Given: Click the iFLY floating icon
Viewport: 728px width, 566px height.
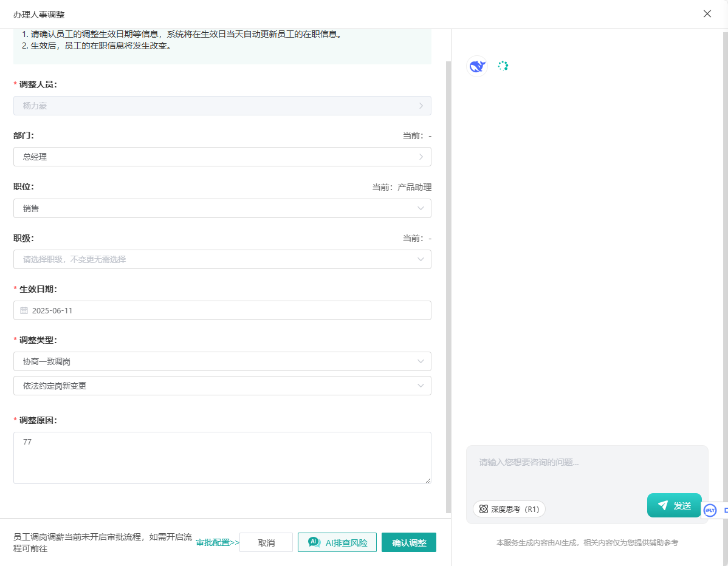Looking at the screenshot, I should point(710,510).
